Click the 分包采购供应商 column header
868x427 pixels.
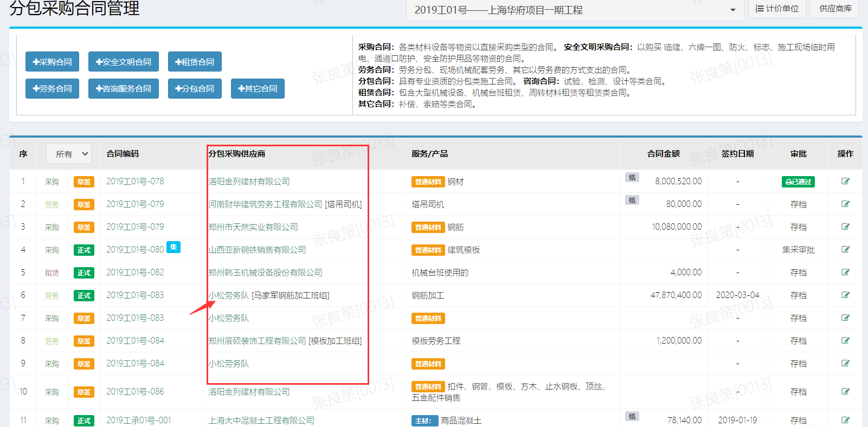tap(237, 154)
